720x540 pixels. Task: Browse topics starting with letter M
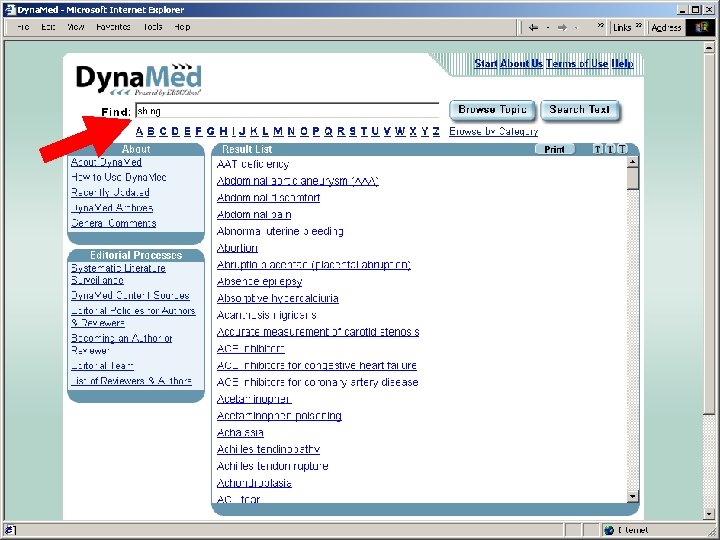tap(278, 132)
